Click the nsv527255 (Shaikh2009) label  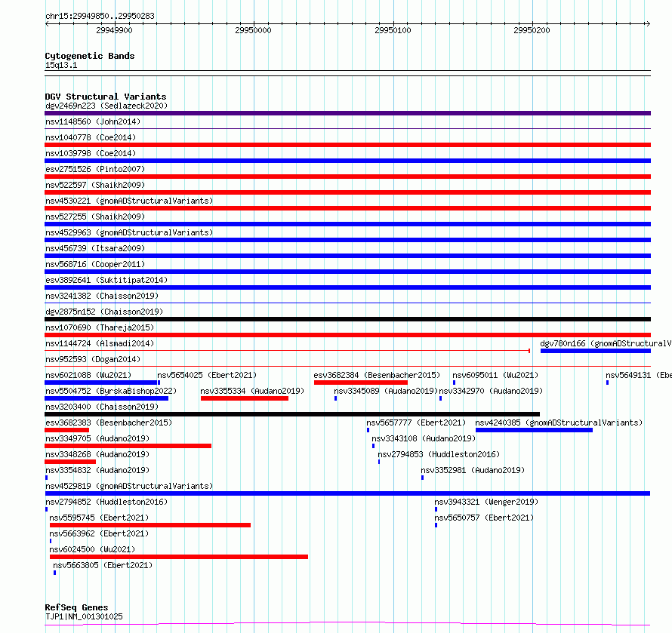(95, 217)
